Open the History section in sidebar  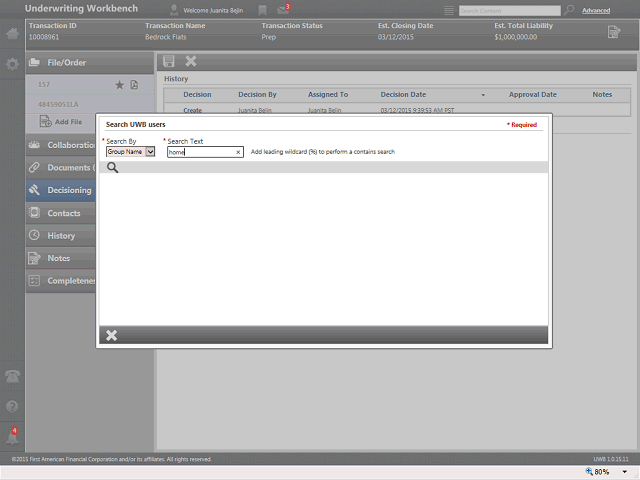[61, 236]
